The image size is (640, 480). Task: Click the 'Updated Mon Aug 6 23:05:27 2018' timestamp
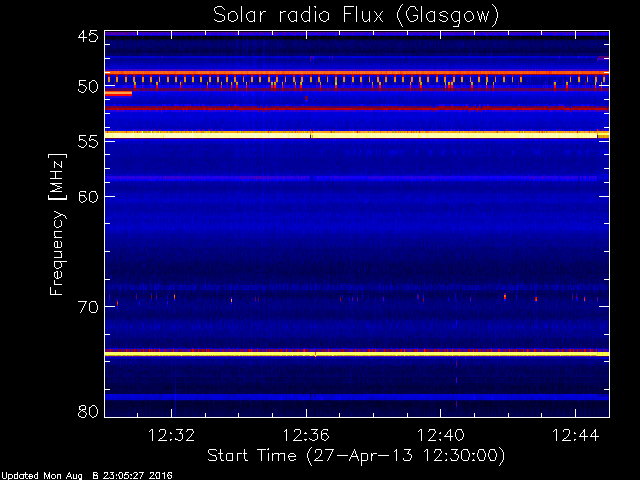pyautogui.click(x=87, y=476)
